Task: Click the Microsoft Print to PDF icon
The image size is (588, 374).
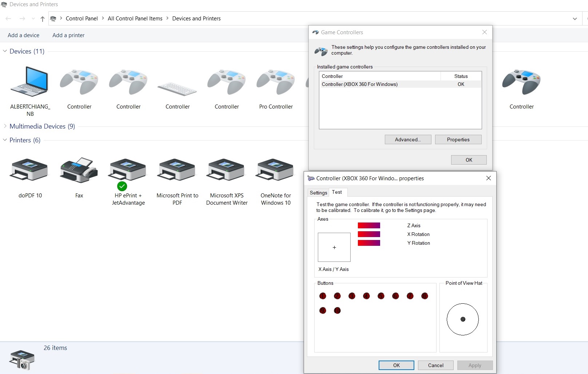Action: (177, 170)
